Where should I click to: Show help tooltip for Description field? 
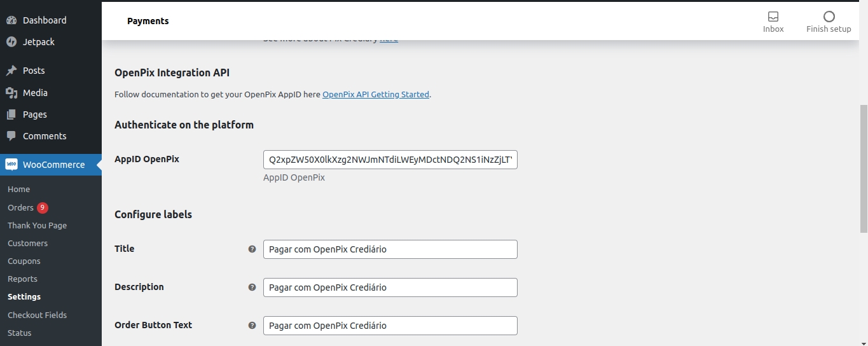252,287
